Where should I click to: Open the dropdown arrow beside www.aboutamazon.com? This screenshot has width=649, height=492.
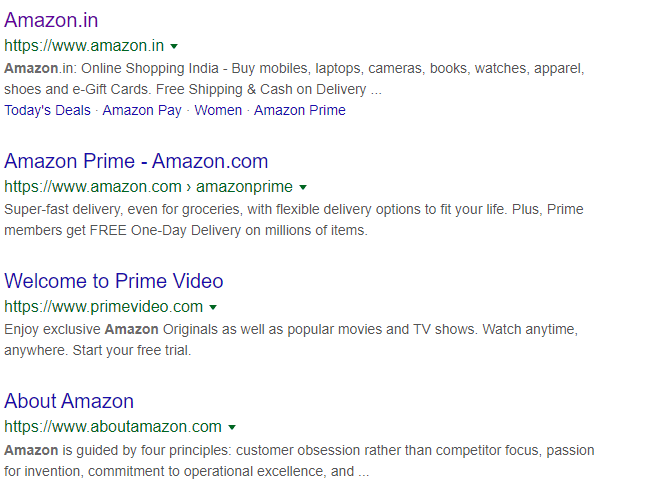tap(232, 427)
